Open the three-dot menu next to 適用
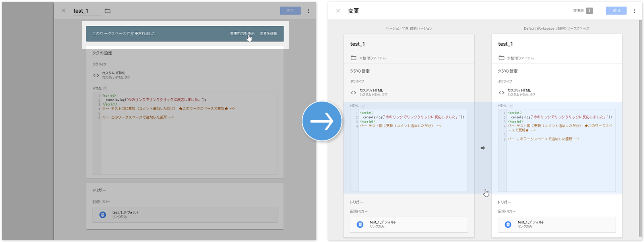 click(634, 11)
